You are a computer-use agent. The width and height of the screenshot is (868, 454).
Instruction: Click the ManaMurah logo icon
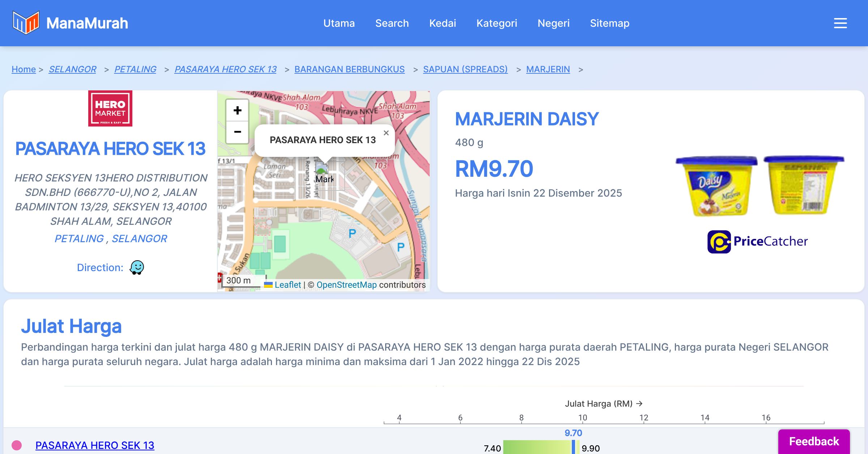pyautogui.click(x=26, y=23)
